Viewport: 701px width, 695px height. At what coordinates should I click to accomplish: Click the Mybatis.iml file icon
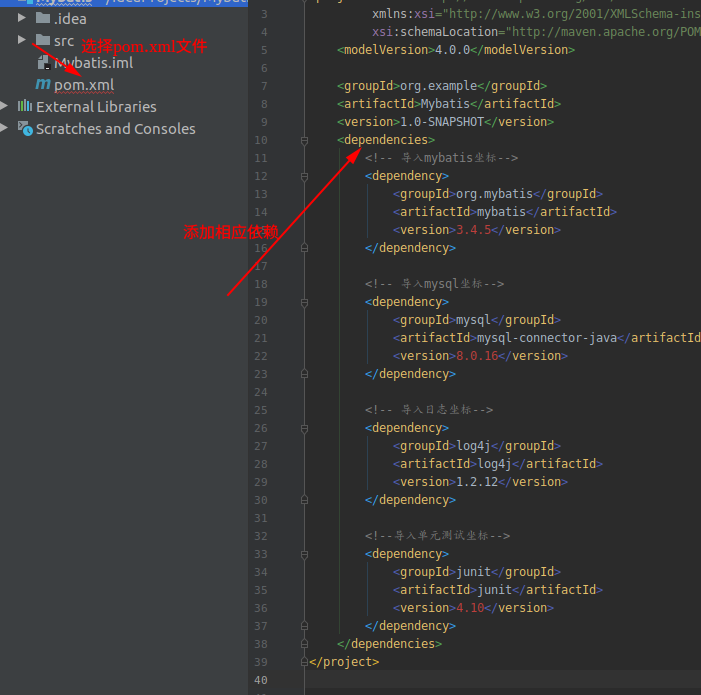pos(44,63)
